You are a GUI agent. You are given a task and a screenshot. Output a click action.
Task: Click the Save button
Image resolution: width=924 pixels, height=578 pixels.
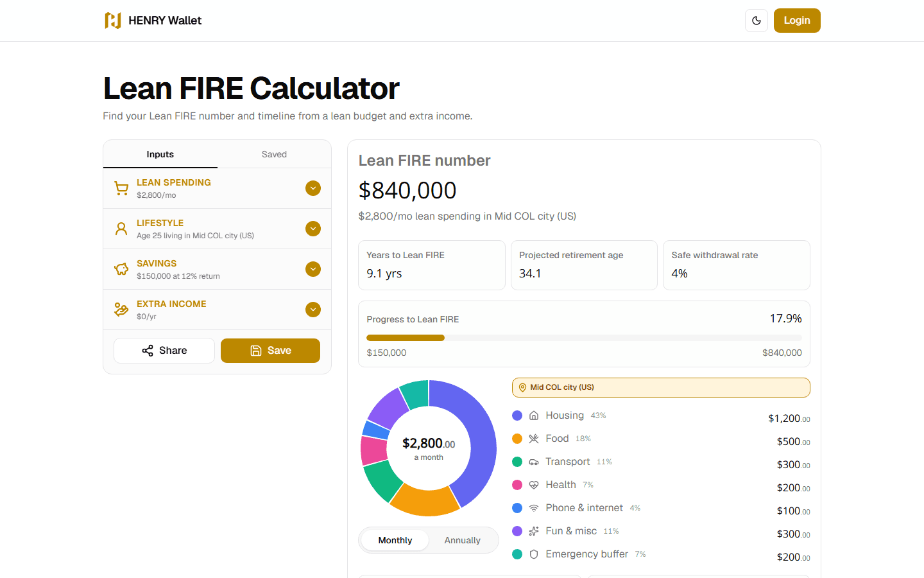[x=270, y=351]
